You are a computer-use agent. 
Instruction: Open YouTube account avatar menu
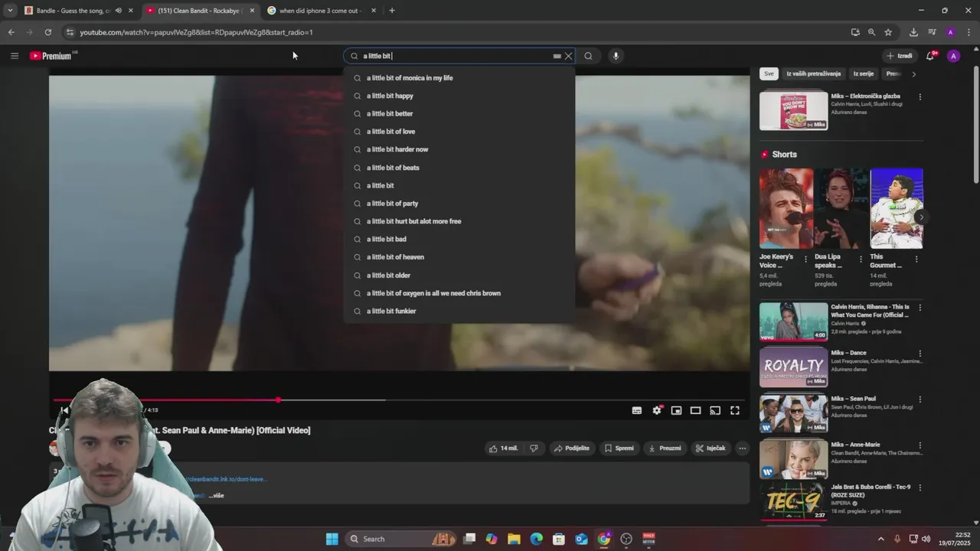coord(953,56)
